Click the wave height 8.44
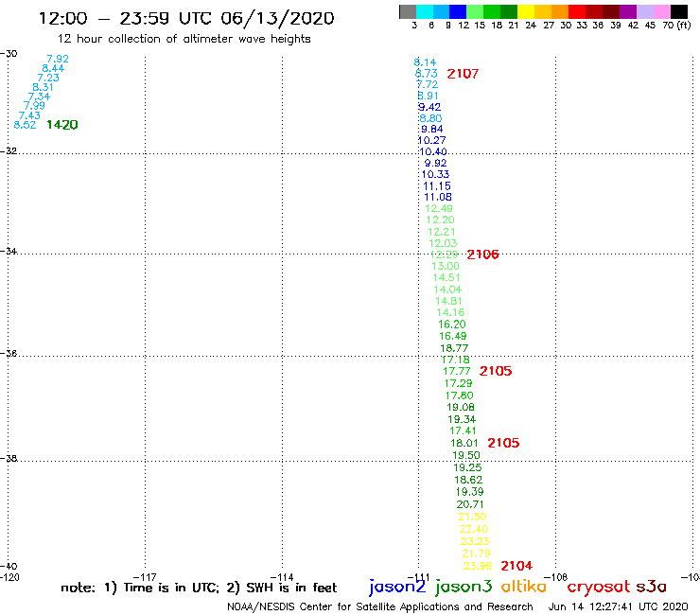This screenshot has height=615, width=700. [x=53, y=68]
